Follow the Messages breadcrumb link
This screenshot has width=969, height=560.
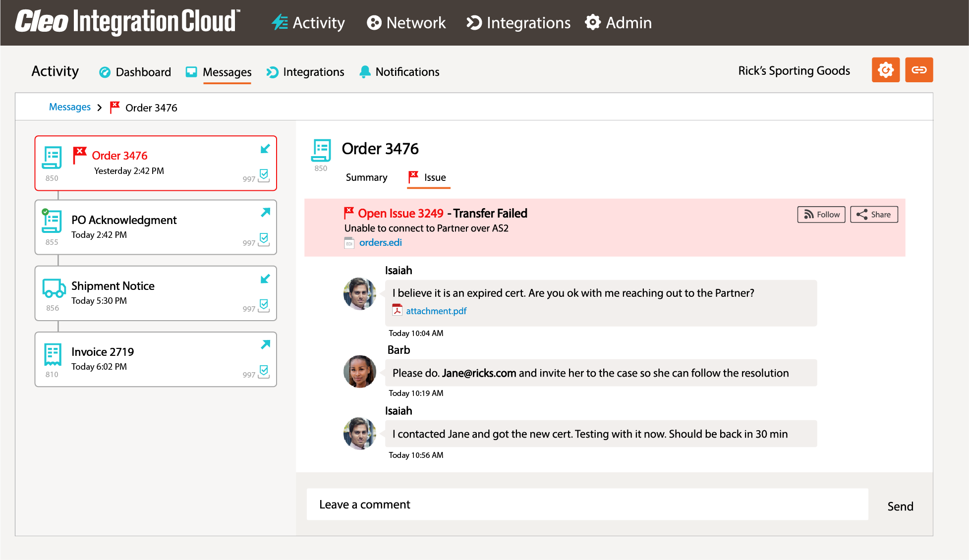(x=69, y=107)
